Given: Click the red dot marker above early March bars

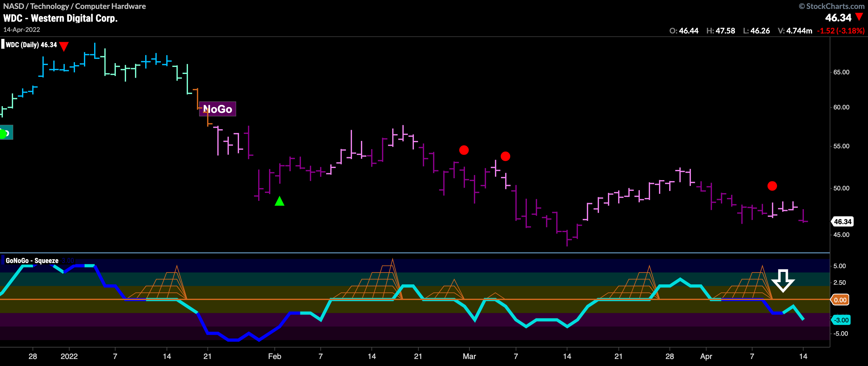Looking at the screenshot, I should (x=505, y=156).
